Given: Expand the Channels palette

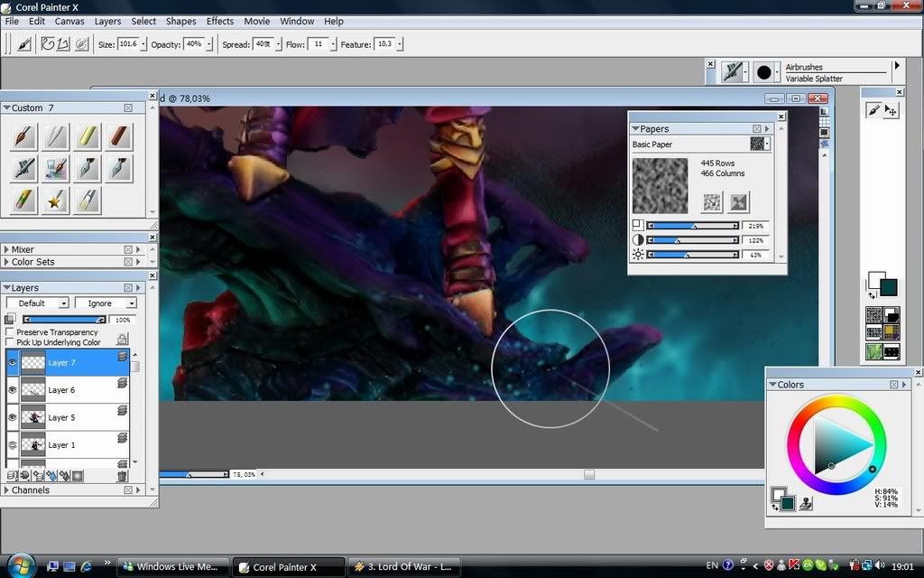Looking at the screenshot, I should (6, 490).
